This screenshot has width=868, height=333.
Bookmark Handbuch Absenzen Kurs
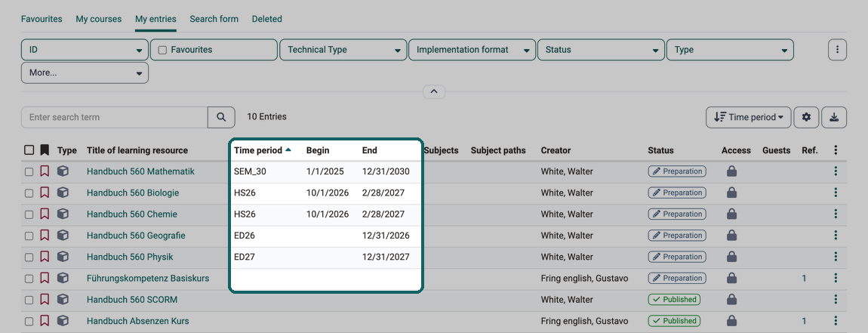pos(45,320)
